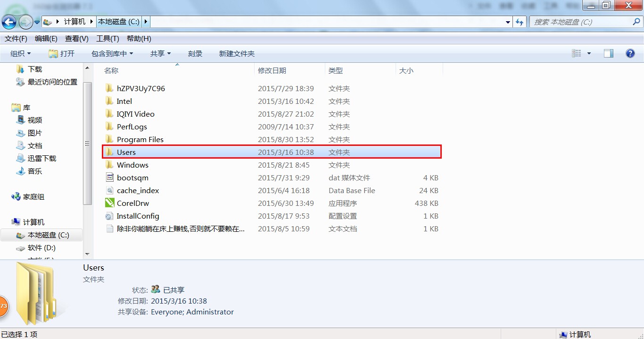644x339 pixels.
Task: Select the cache_index database file icon
Action: click(109, 190)
